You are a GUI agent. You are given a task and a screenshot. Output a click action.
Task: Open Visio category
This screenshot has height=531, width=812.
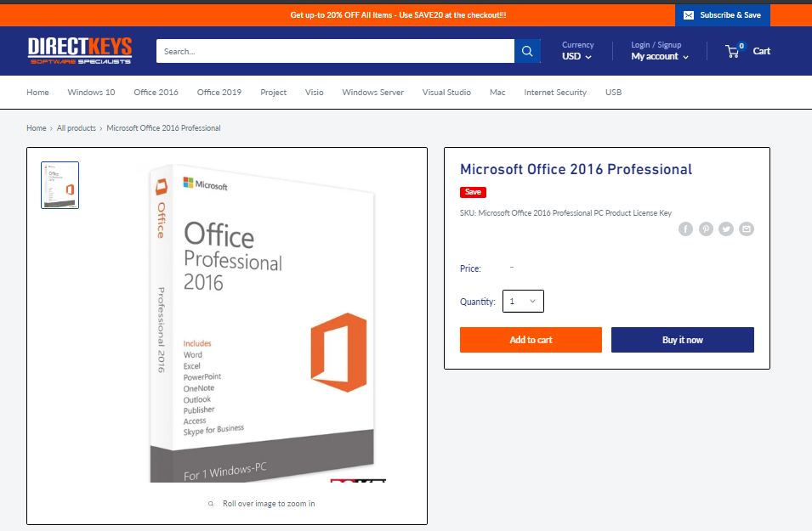tap(315, 92)
